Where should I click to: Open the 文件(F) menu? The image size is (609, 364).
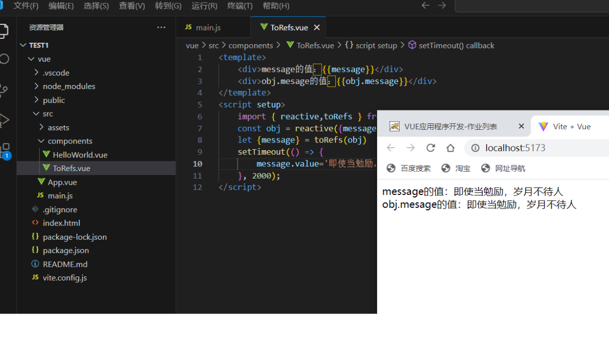pyautogui.click(x=26, y=6)
